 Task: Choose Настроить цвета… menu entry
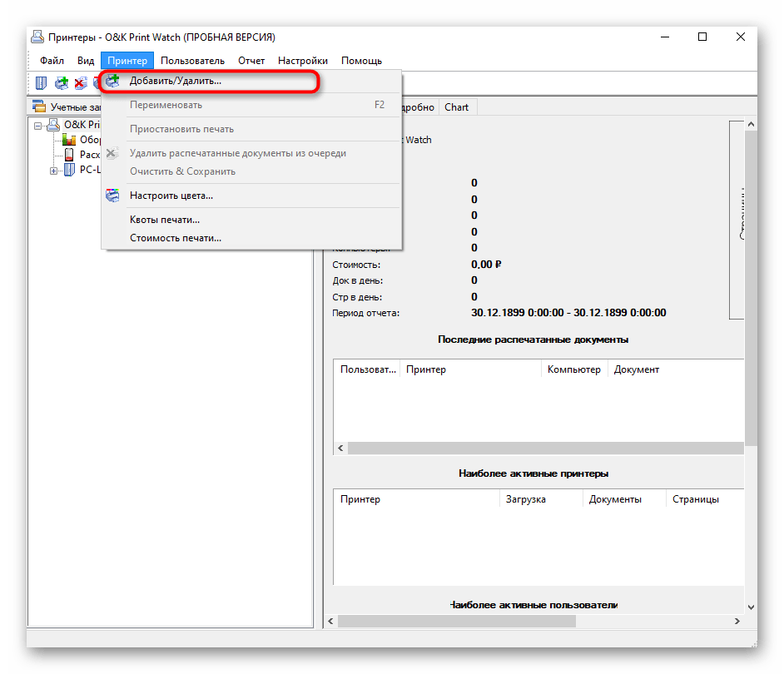(x=251, y=196)
